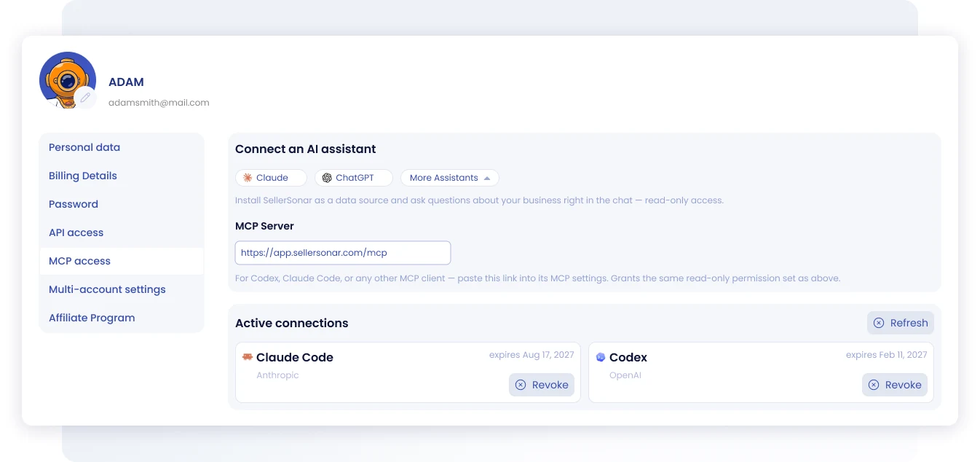The image size is (980, 462).
Task: Click the 'Active connections' heading
Action: 292,323
